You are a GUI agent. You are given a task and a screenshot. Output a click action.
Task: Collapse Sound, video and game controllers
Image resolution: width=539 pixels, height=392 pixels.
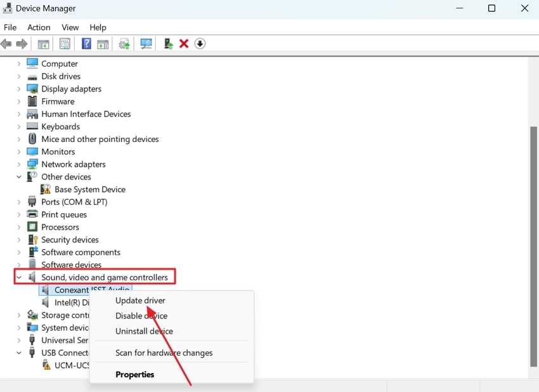[x=19, y=277]
